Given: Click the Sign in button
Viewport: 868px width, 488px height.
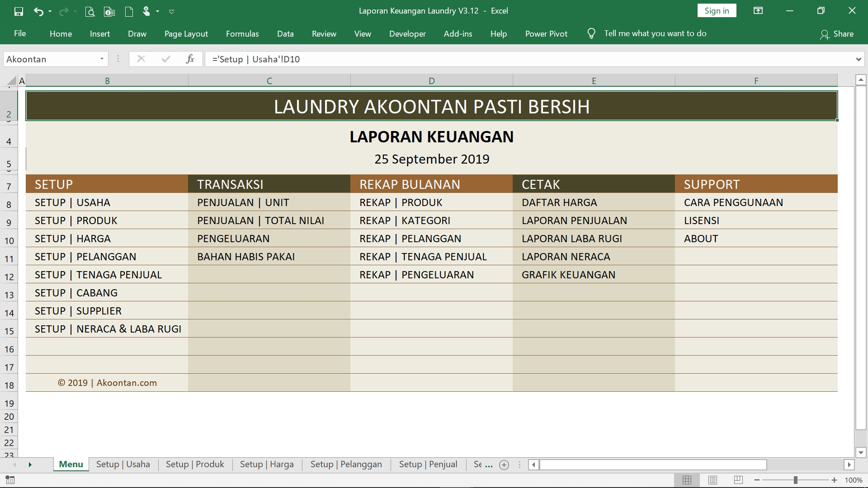Looking at the screenshot, I should 717,11.
